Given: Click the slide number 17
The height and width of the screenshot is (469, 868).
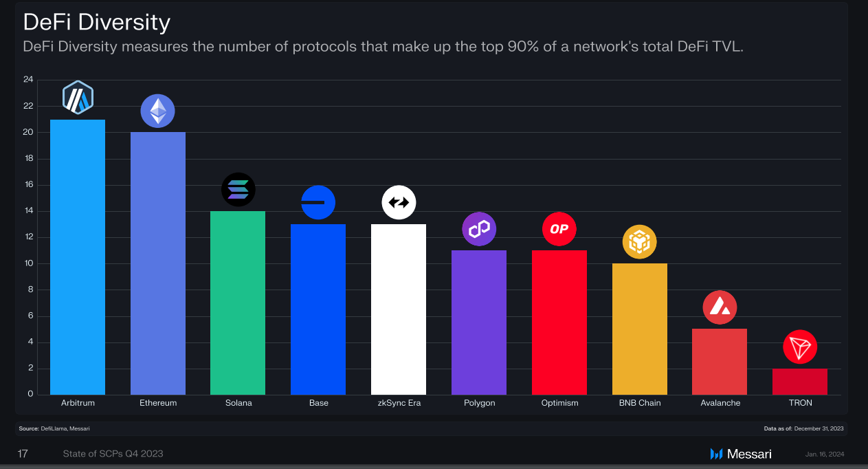Looking at the screenshot, I should pos(23,454).
